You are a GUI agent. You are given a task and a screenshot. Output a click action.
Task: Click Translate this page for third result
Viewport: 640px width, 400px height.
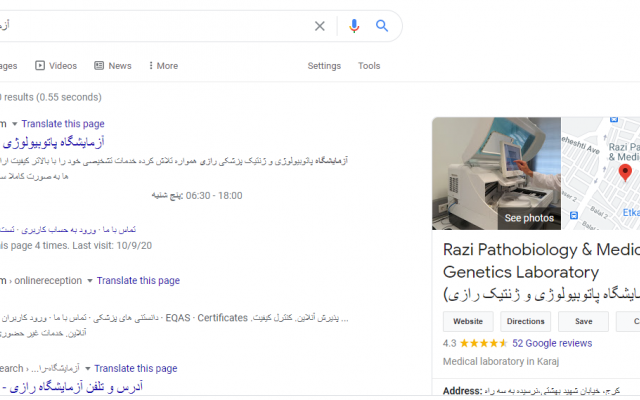(136, 369)
